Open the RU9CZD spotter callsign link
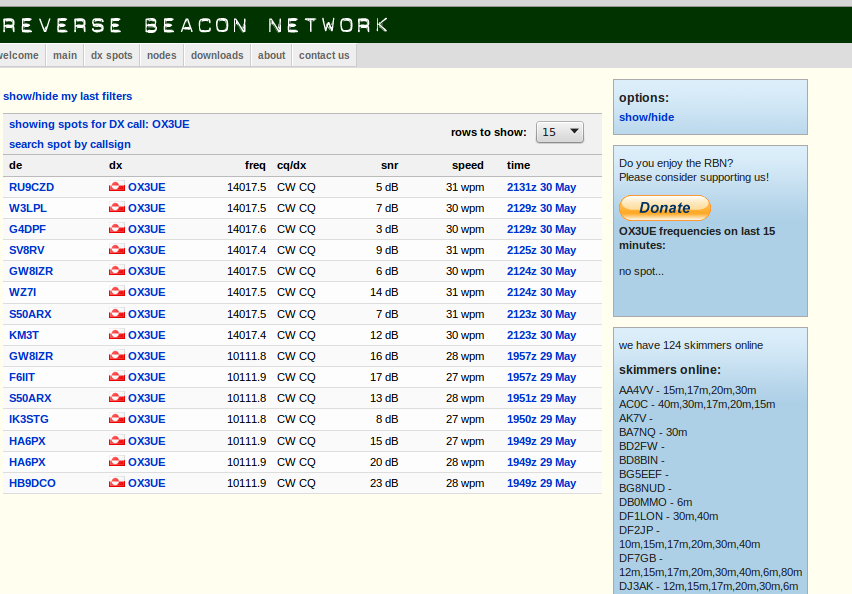Image resolution: width=852 pixels, height=594 pixels. (32, 187)
